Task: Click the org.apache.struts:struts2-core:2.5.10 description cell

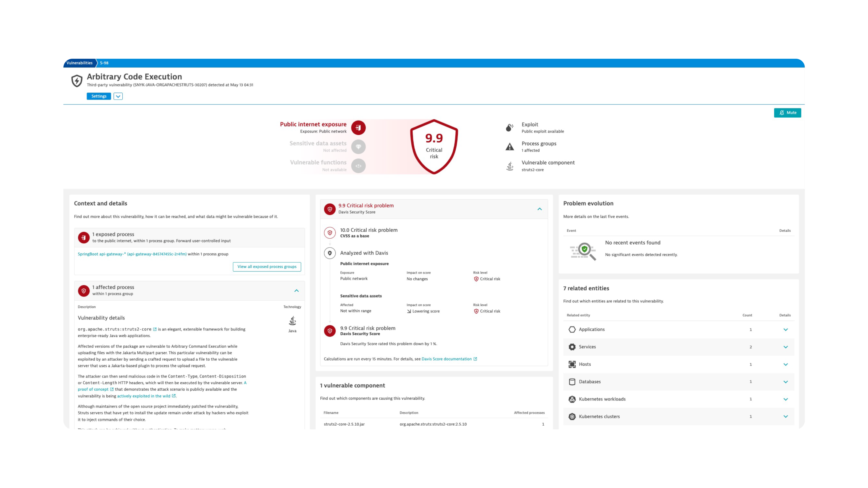Action: [x=433, y=424]
